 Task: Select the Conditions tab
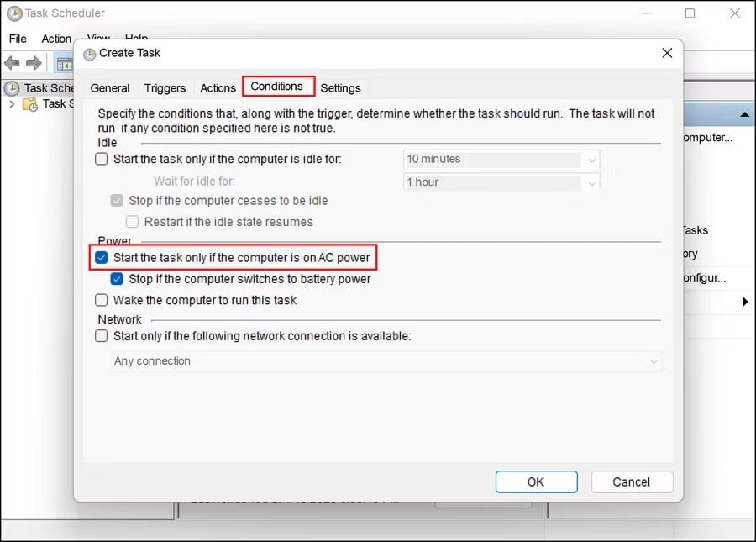(x=276, y=87)
